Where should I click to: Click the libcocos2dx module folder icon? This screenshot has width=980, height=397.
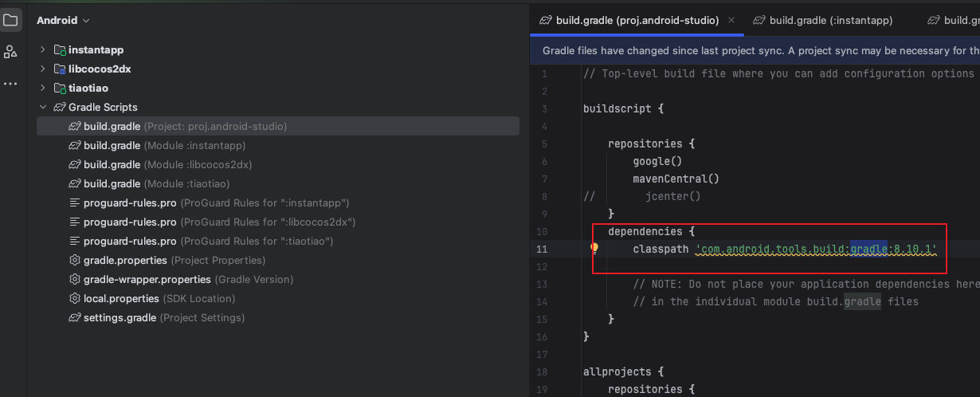60,69
